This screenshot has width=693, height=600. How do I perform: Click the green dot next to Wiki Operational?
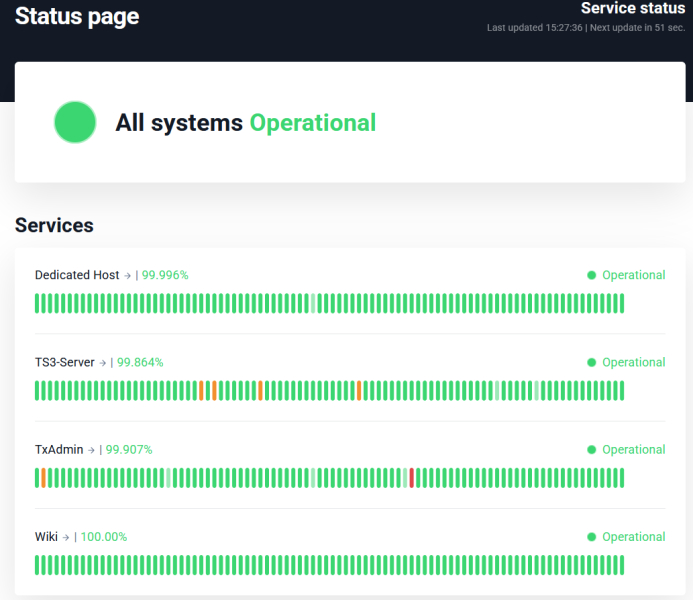coord(592,537)
